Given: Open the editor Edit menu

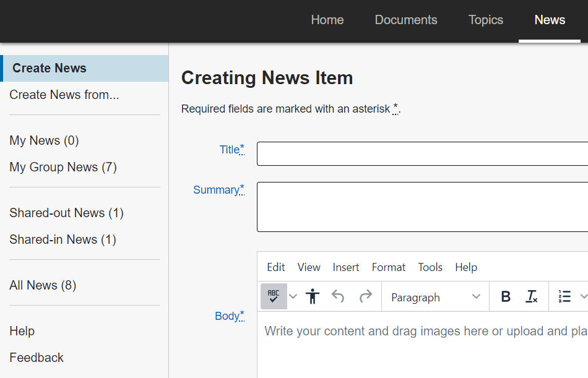Looking at the screenshot, I should tap(276, 267).
